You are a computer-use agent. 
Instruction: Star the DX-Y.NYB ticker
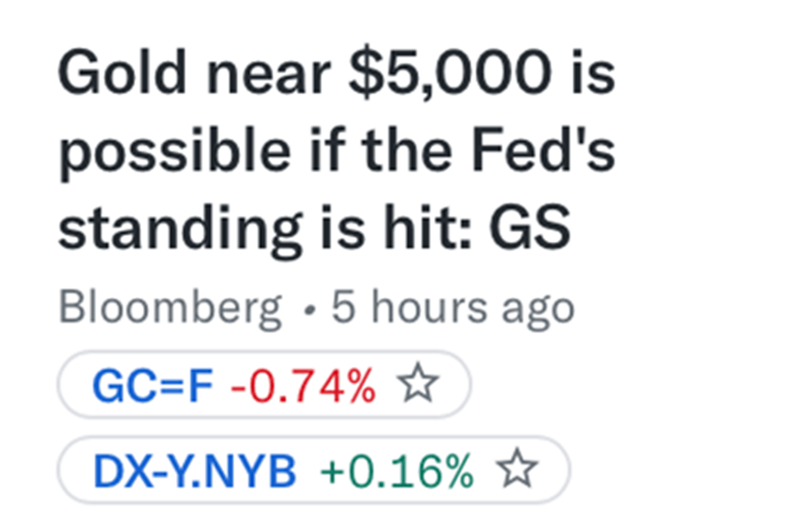pyautogui.click(x=517, y=471)
